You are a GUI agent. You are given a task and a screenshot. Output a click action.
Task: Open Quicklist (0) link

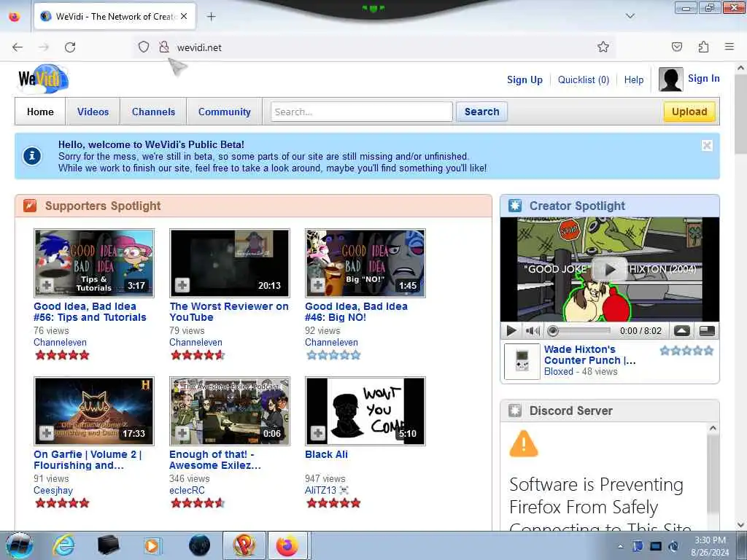point(584,79)
